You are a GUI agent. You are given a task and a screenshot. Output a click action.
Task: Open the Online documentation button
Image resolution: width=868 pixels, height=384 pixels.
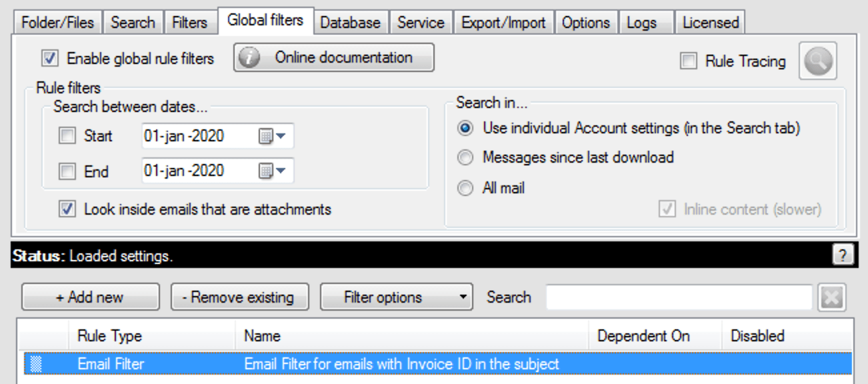coord(333,58)
